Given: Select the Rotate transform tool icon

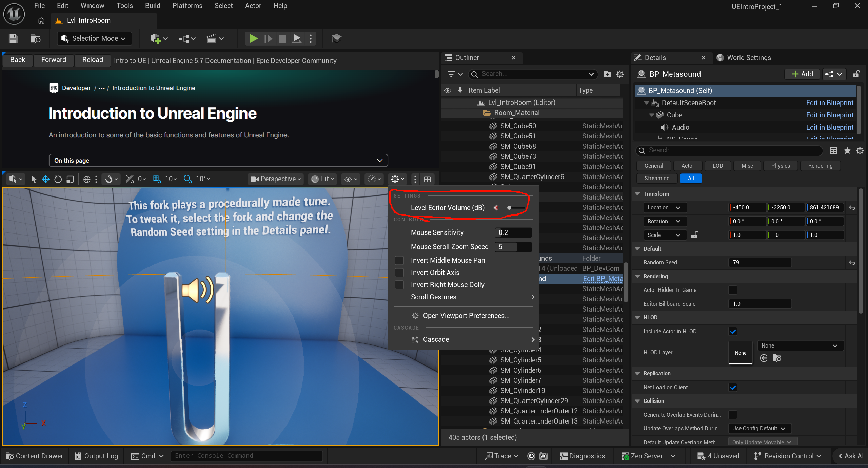Looking at the screenshot, I should [x=58, y=179].
